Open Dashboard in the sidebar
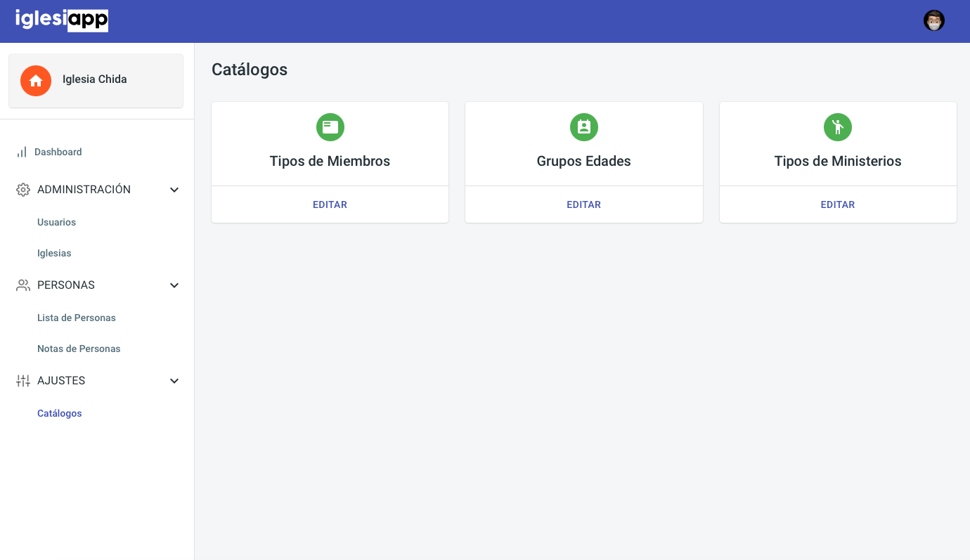970x560 pixels. (x=58, y=152)
